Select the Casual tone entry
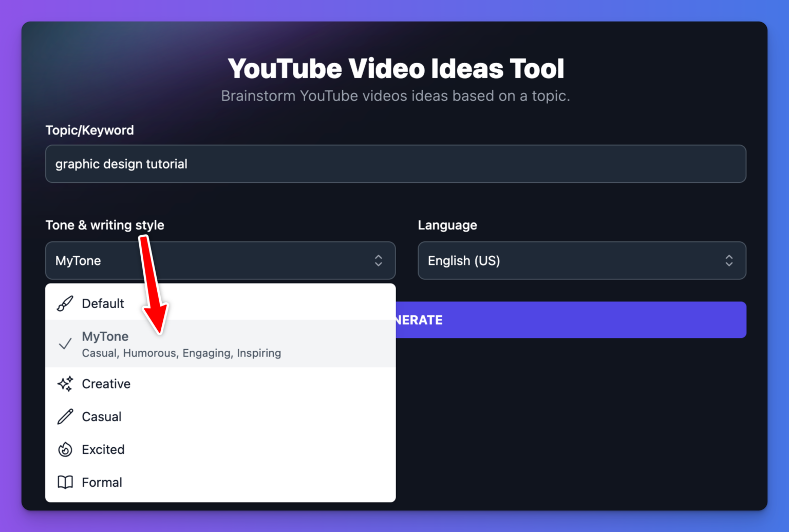This screenshot has width=789, height=532. (x=101, y=416)
